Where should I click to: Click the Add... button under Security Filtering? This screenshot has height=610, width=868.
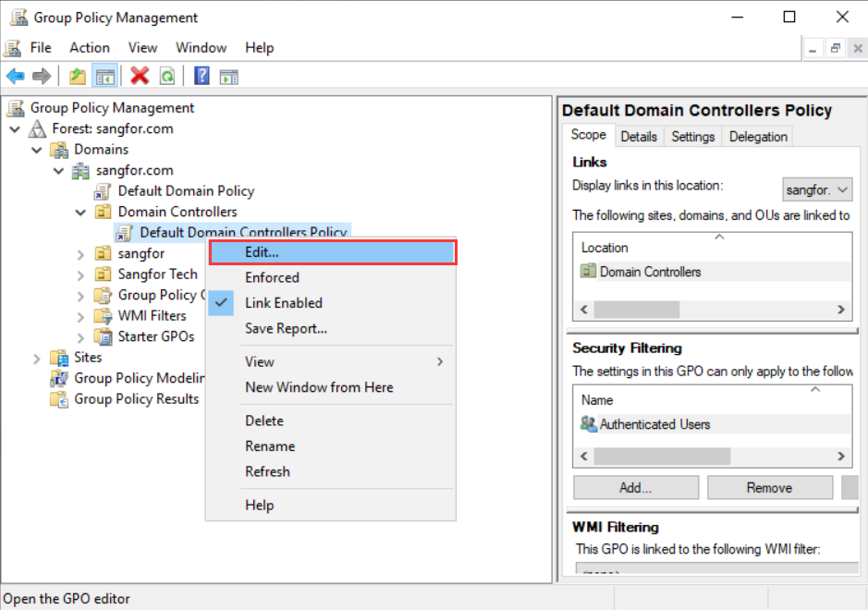[x=635, y=488]
